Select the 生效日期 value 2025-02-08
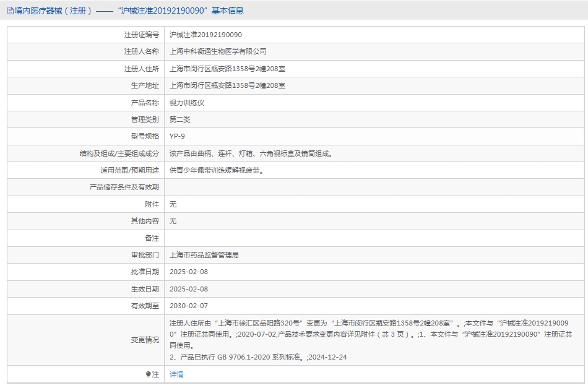Screen dimensions: 588x388 click(189, 290)
